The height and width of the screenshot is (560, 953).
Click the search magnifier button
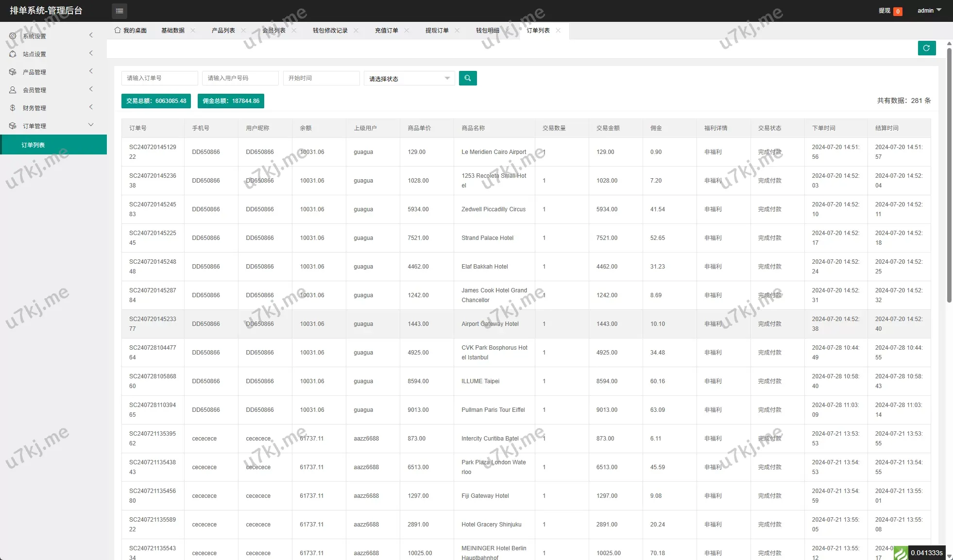pyautogui.click(x=467, y=78)
